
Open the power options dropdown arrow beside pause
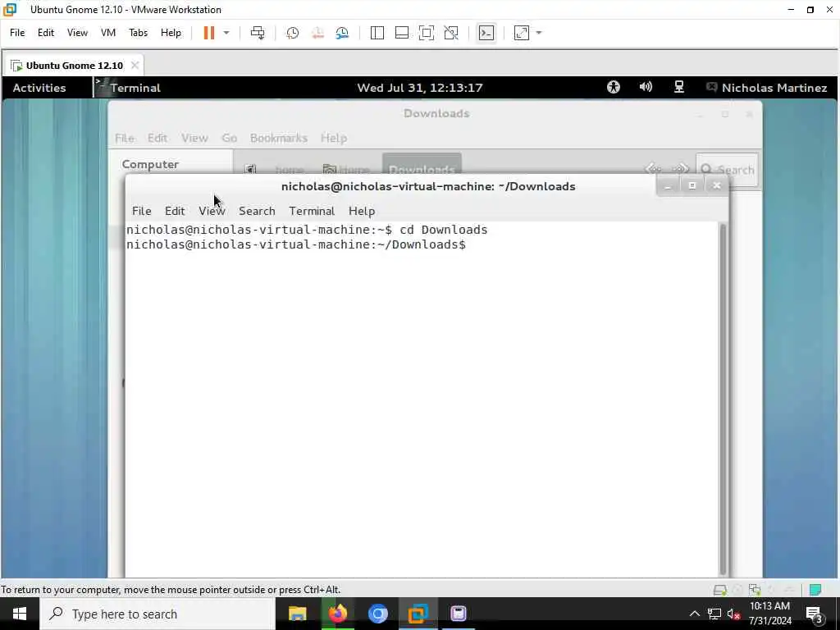click(x=226, y=33)
